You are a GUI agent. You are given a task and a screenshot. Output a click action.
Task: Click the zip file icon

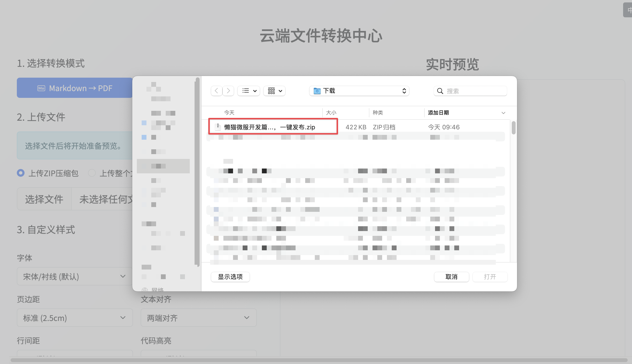pyautogui.click(x=218, y=127)
